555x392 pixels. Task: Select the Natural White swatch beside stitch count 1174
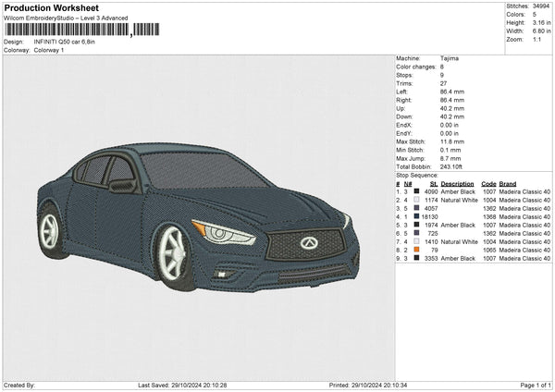coord(416,200)
